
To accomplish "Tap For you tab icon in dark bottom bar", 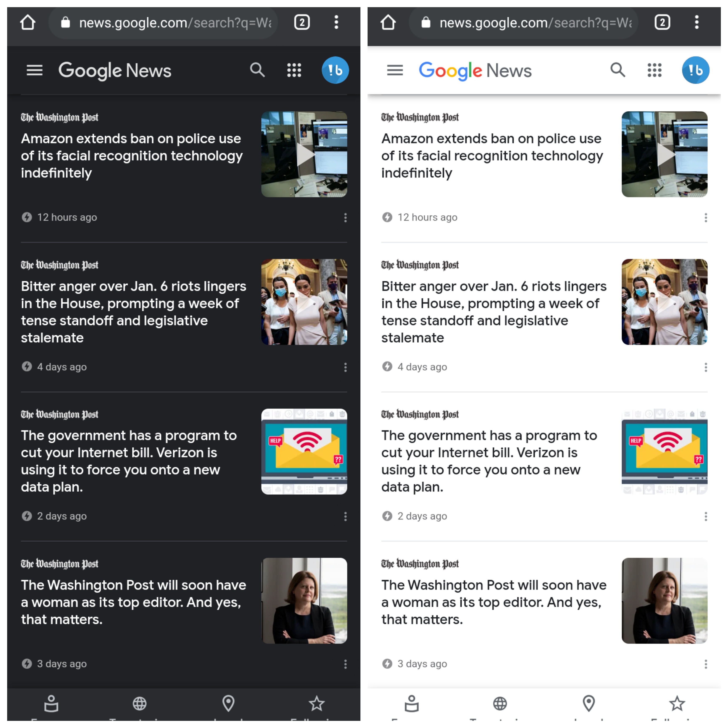I will (51, 703).
